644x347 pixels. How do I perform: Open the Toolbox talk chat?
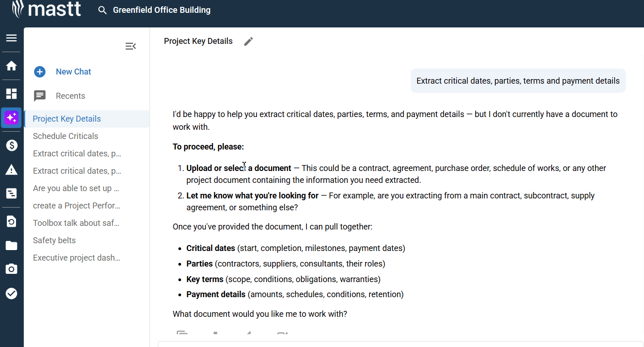point(76,223)
